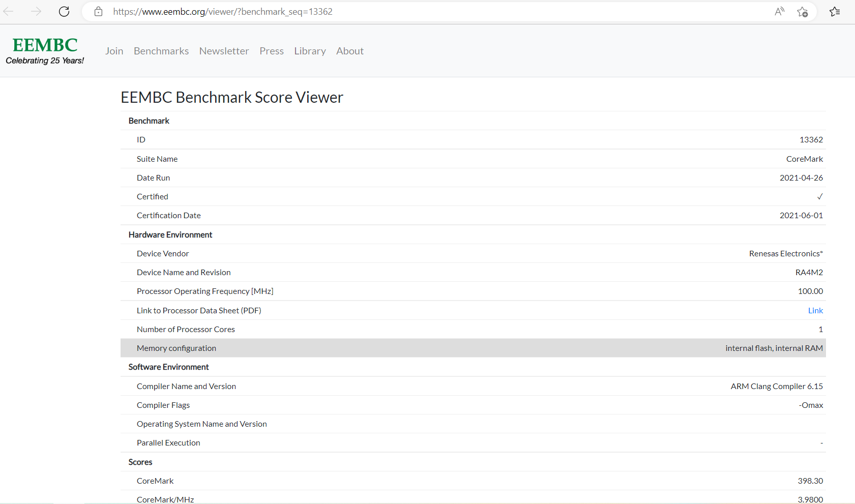Open the Join menu item
The height and width of the screenshot is (504, 855).
pyautogui.click(x=114, y=51)
